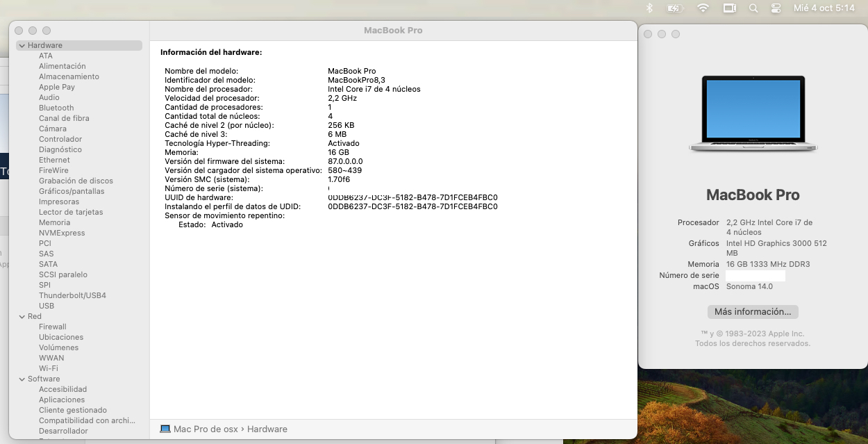
Task: Click the 1.70f6 SMC version value
Action: [339, 179]
